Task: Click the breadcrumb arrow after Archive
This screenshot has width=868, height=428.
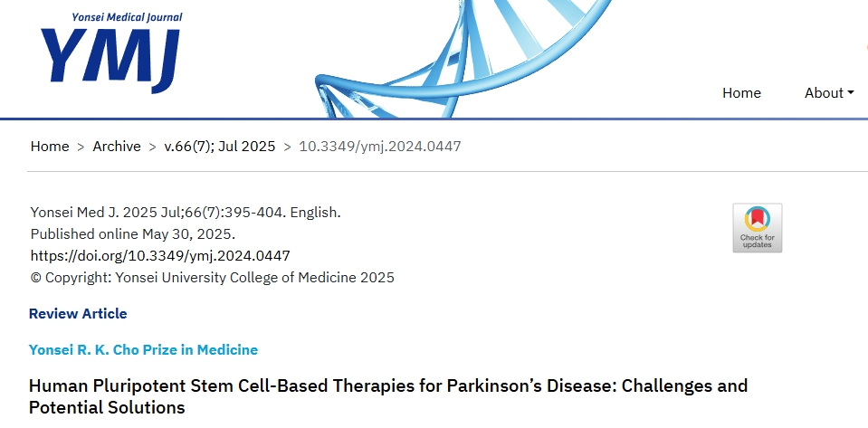Action: coord(152,147)
